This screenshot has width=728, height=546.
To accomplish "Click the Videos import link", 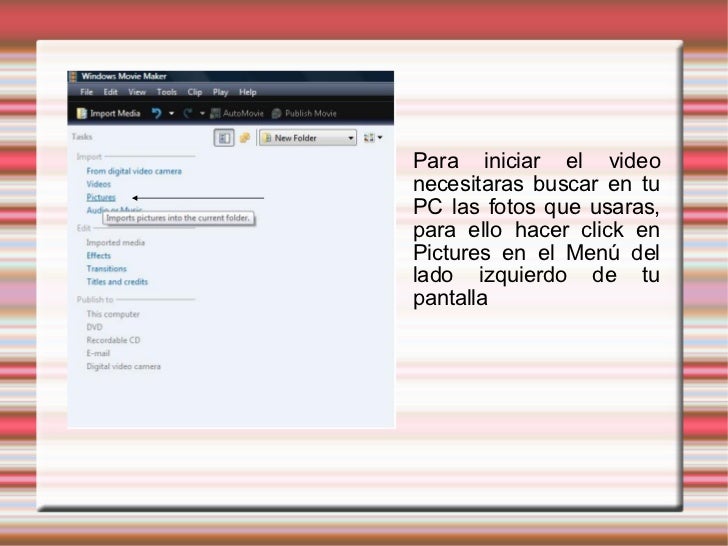I will click(98, 184).
